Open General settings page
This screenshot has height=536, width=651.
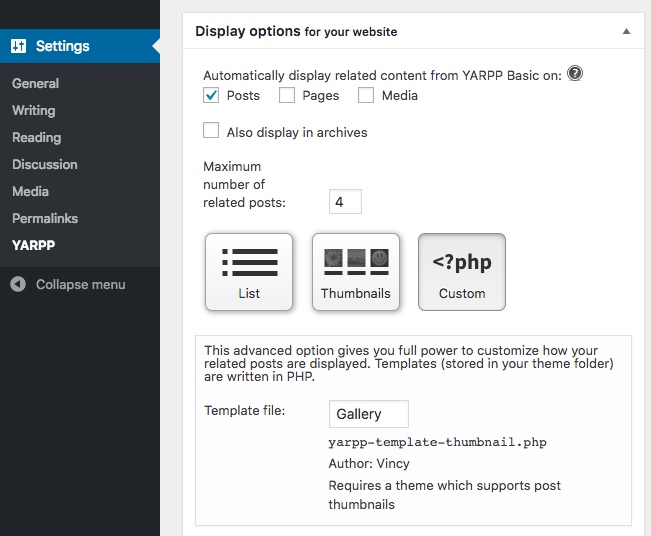(x=35, y=83)
